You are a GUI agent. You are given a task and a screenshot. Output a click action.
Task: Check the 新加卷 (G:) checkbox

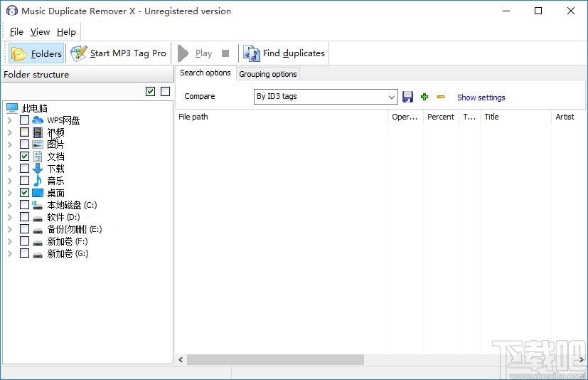pos(24,253)
